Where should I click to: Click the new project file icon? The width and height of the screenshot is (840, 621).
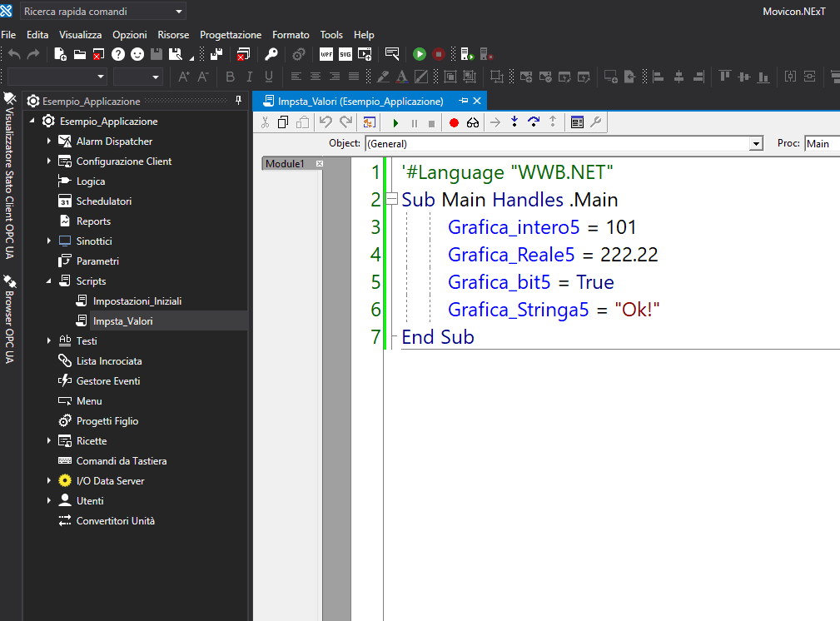(60, 54)
